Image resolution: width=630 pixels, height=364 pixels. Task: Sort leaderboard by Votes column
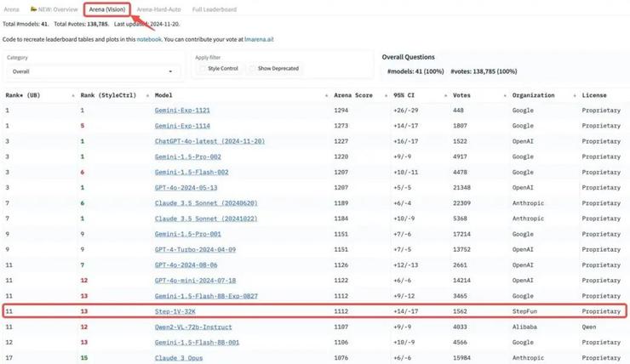point(505,95)
